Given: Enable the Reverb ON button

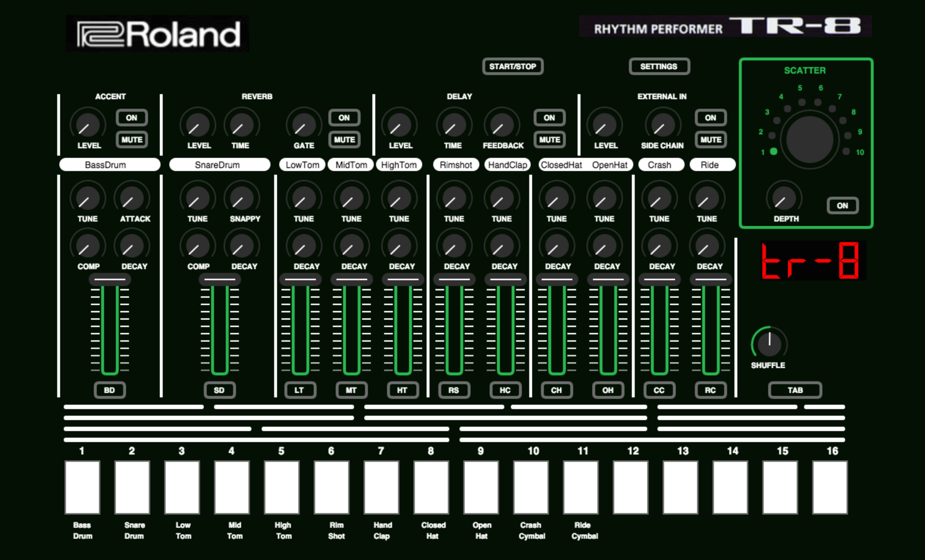Looking at the screenshot, I should [x=344, y=118].
